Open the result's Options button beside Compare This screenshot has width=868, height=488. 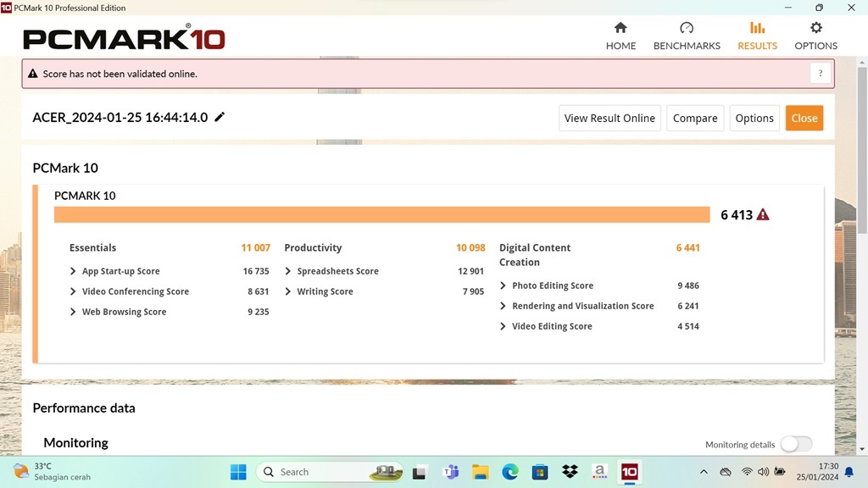[x=754, y=118]
